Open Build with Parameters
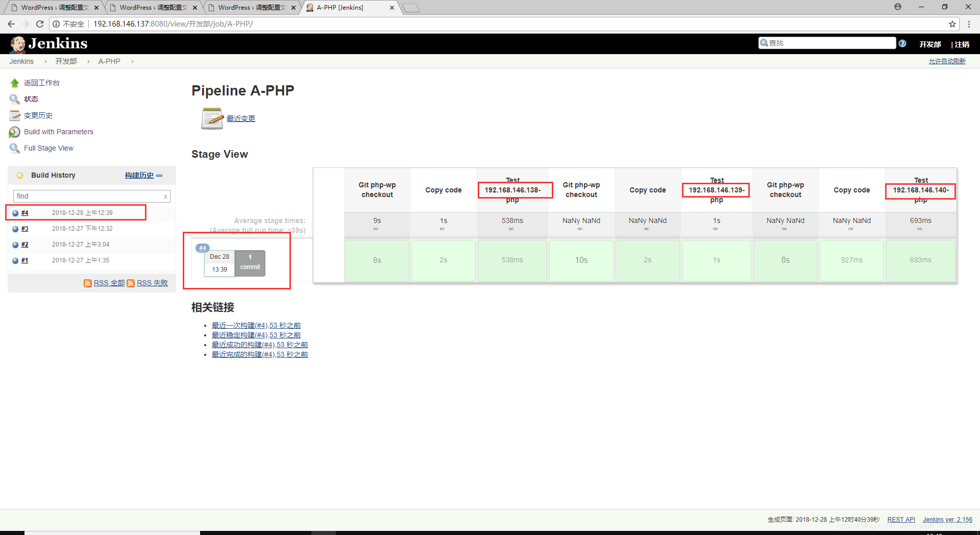Image resolution: width=980 pixels, height=535 pixels. [59, 132]
